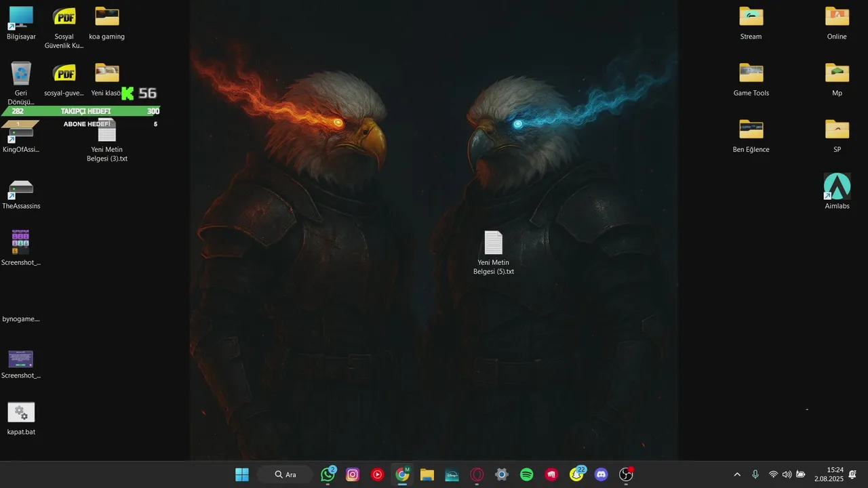Open the Windows Start menu
This screenshot has width=868, height=488.
pyautogui.click(x=242, y=474)
